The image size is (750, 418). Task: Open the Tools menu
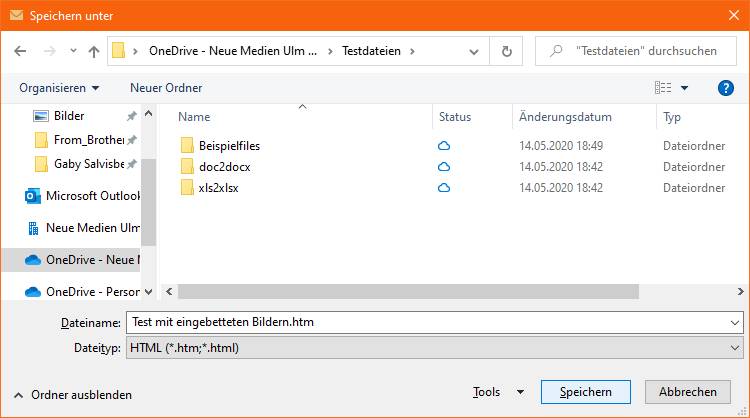[498, 392]
